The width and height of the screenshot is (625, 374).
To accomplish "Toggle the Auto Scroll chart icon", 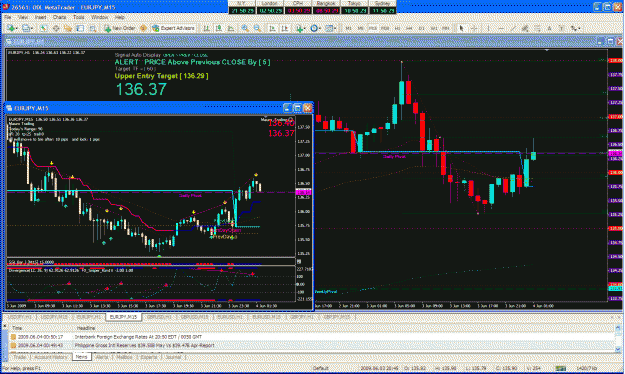I will click(273, 28).
